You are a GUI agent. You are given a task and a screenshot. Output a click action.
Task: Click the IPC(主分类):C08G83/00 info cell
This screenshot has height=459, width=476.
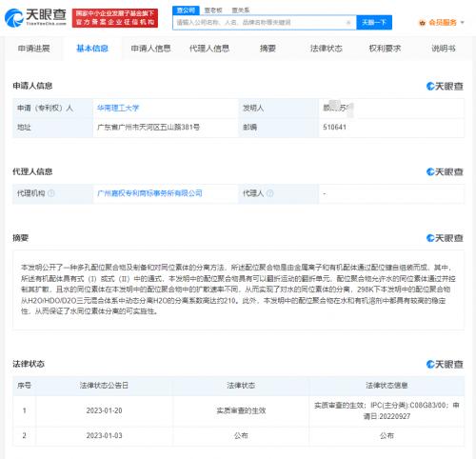[x=387, y=410]
